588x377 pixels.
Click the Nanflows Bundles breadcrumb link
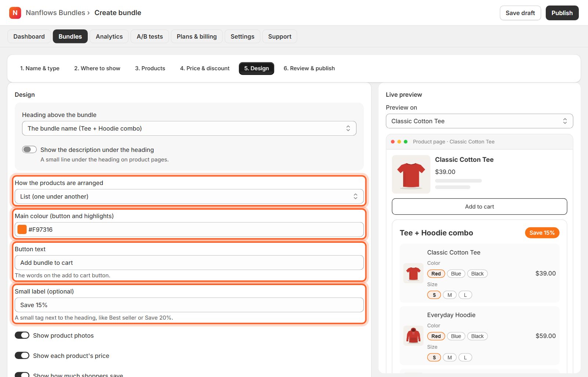pos(55,13)
